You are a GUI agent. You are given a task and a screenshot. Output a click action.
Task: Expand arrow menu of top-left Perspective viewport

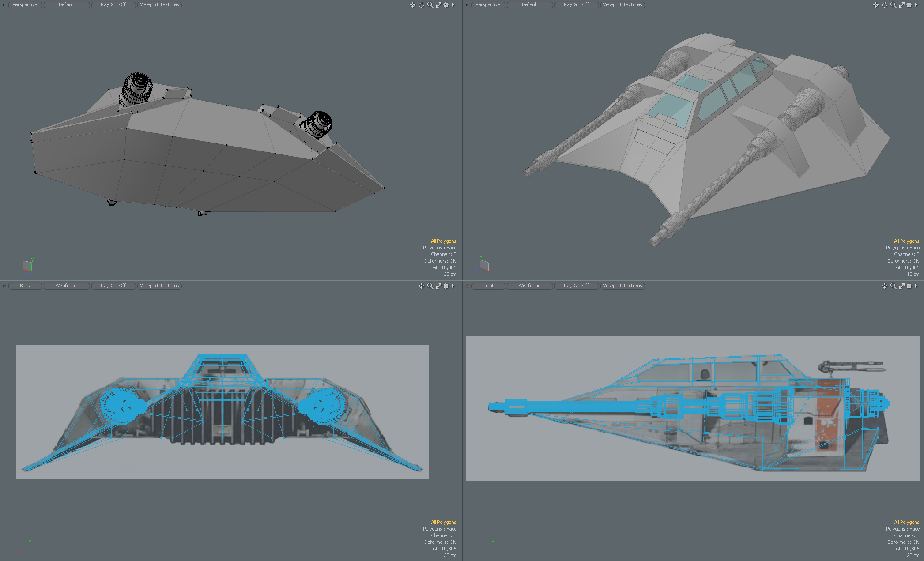[x=453, y=5]
